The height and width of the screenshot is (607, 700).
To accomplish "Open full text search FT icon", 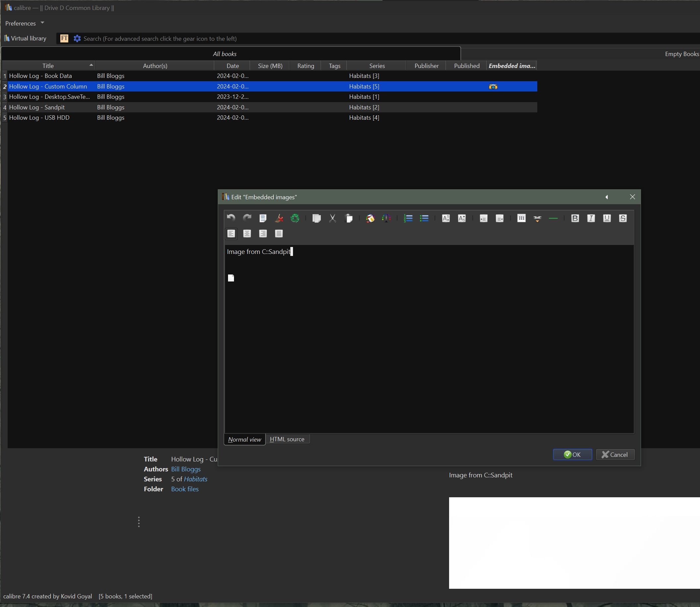I will pyautogui.click(x=64, y=38).
